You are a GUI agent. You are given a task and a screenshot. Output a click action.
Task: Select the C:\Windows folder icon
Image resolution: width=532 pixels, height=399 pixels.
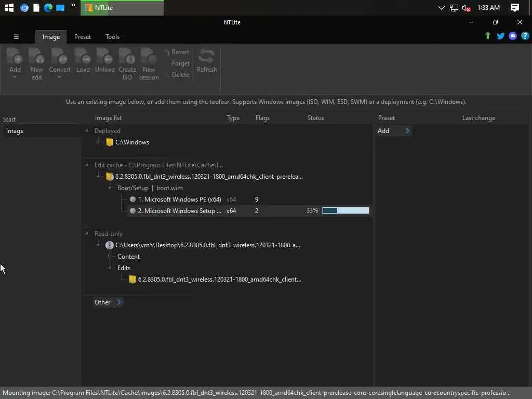109,142
